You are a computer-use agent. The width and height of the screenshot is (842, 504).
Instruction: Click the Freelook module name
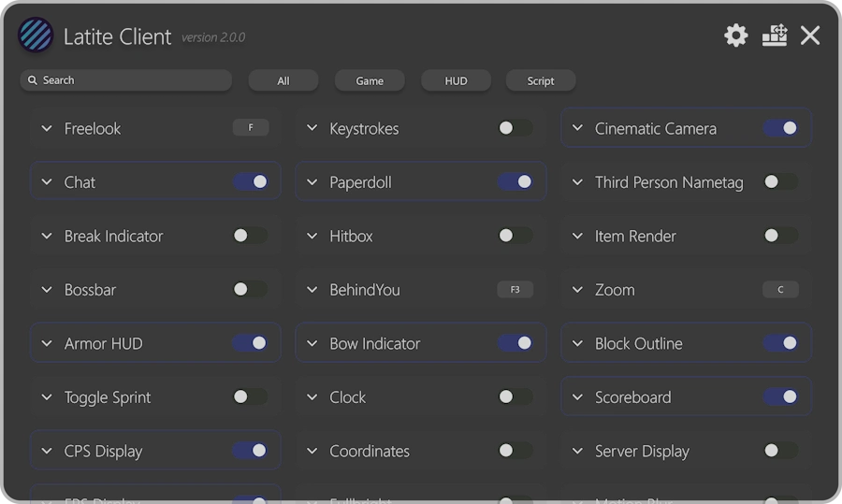pyautogui.click(x=93, y=128)
